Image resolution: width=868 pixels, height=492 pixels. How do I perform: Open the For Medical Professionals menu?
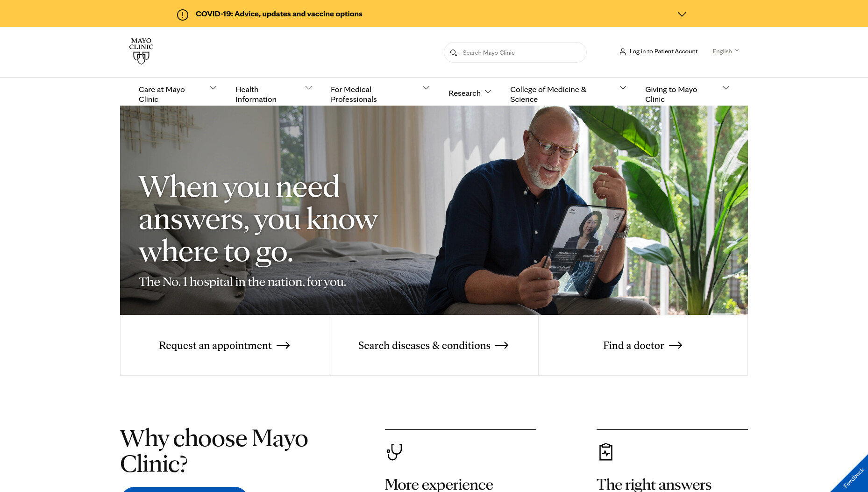tap(354, 94)
